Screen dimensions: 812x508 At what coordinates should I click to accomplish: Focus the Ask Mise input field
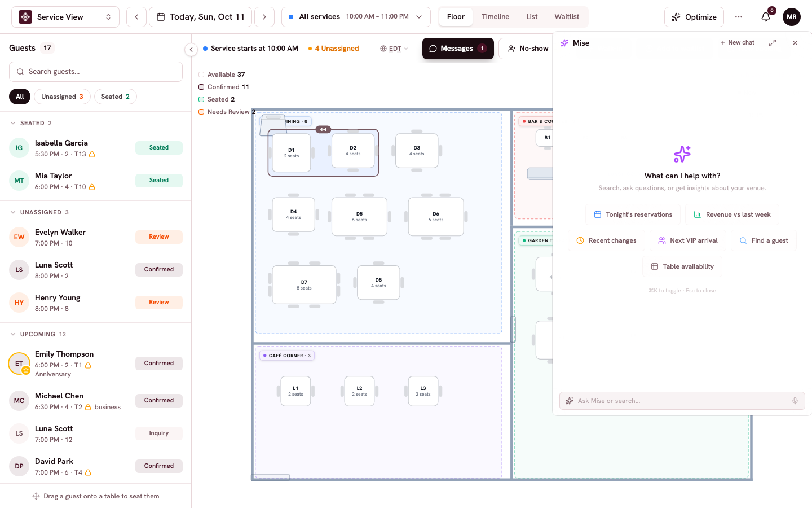pos(682,401)
